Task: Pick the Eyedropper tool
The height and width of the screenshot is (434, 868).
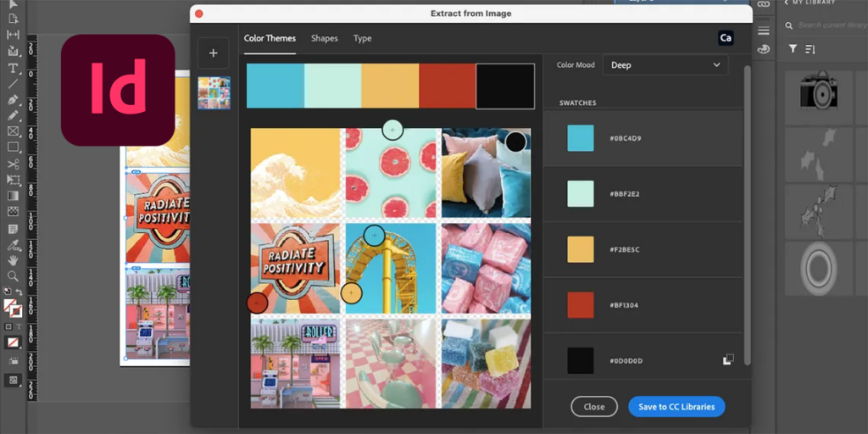Action: click(x=13, y=244)
